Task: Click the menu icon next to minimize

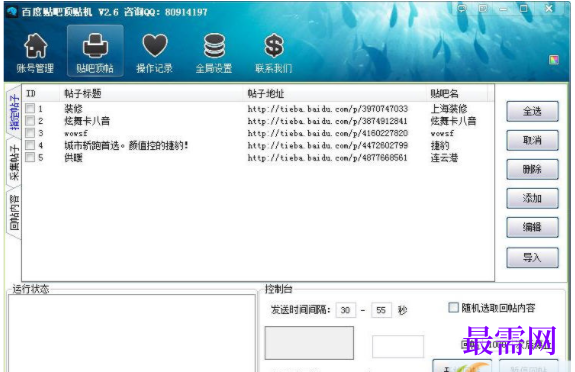Action: point(483,8)
